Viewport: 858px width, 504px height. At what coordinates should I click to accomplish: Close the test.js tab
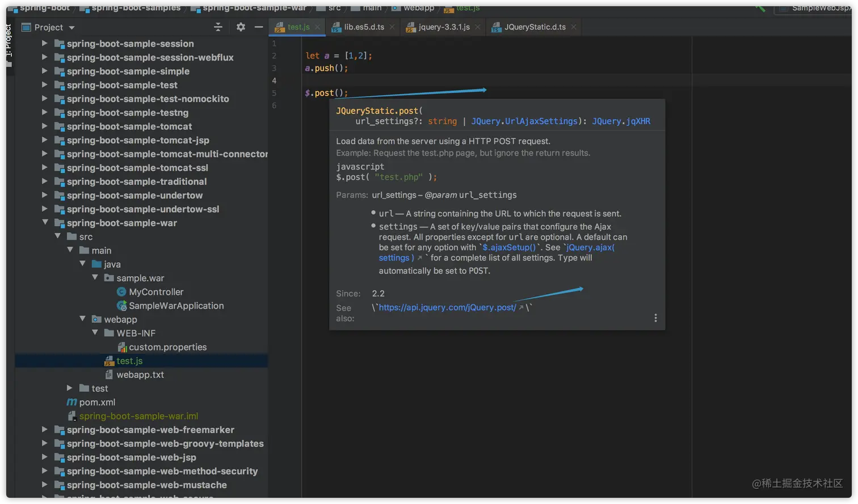click(x=317, y=27)
